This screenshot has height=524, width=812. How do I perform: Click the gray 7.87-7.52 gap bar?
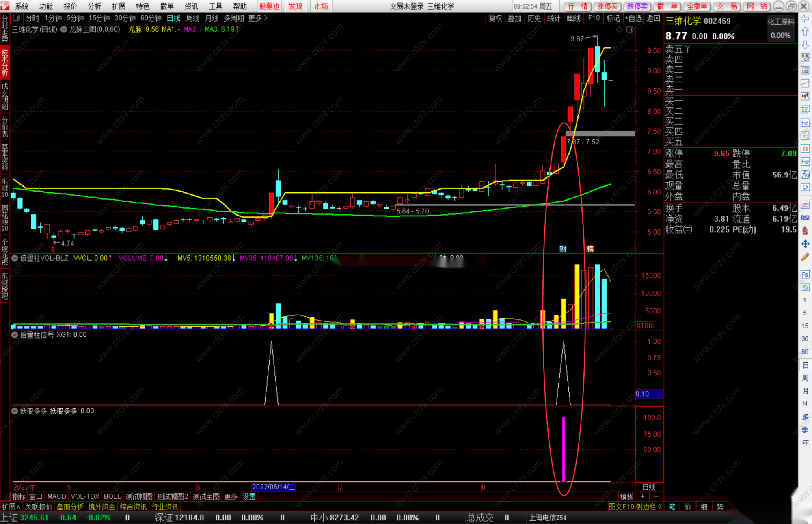[x=600, y=134]
